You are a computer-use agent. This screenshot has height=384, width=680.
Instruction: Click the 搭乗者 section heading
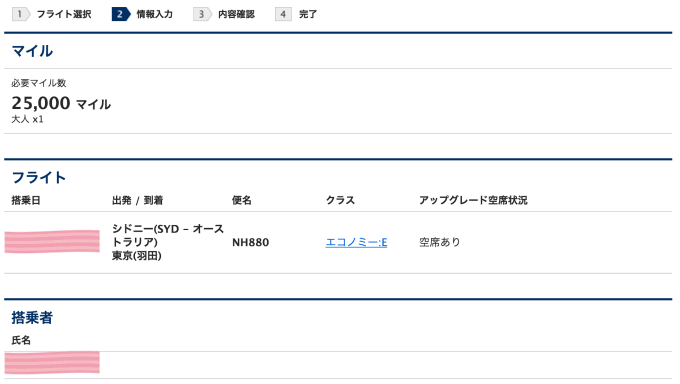click(32, 318)
